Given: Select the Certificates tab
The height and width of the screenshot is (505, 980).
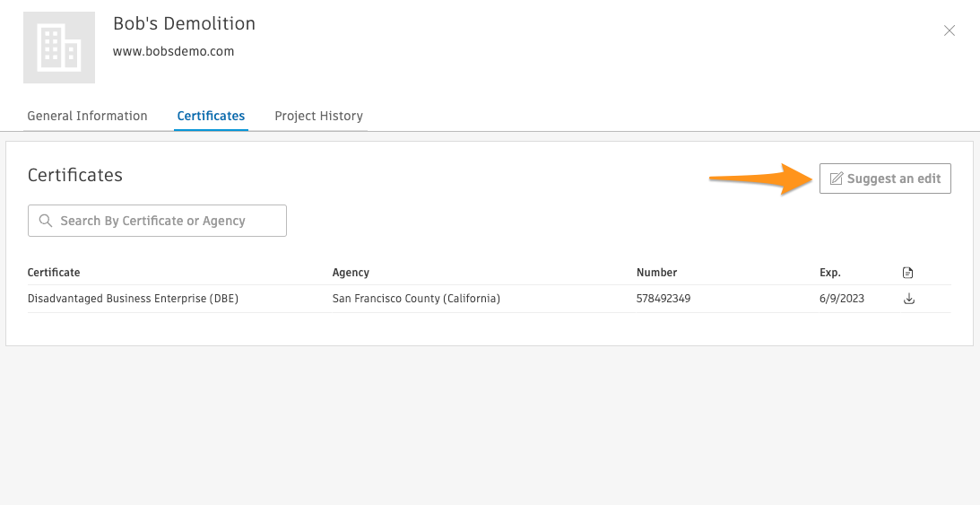Looking at the screenshot, I should 211,116.
